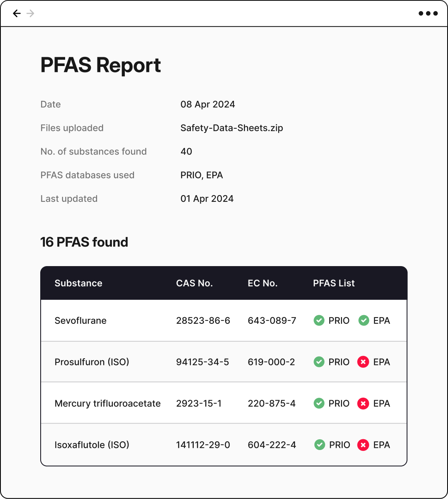The height and width of the screenshot is (499, 448).
Task: Open the Safety-Data-Sheets.zip file link
Action: click(231, 128)
